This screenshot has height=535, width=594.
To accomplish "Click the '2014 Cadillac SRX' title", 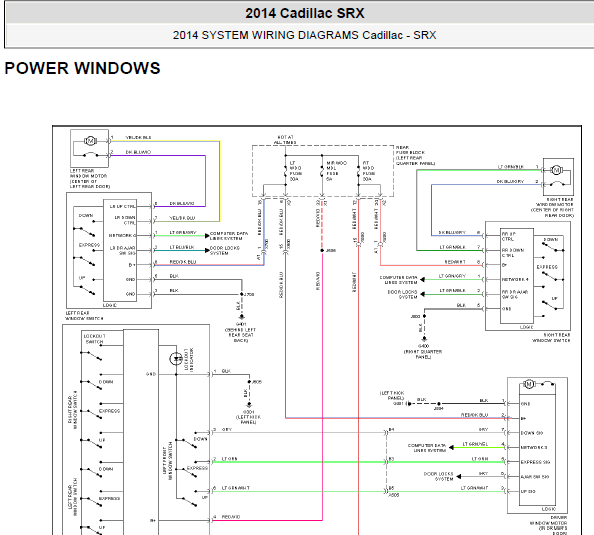I will (x=305, y=13).
